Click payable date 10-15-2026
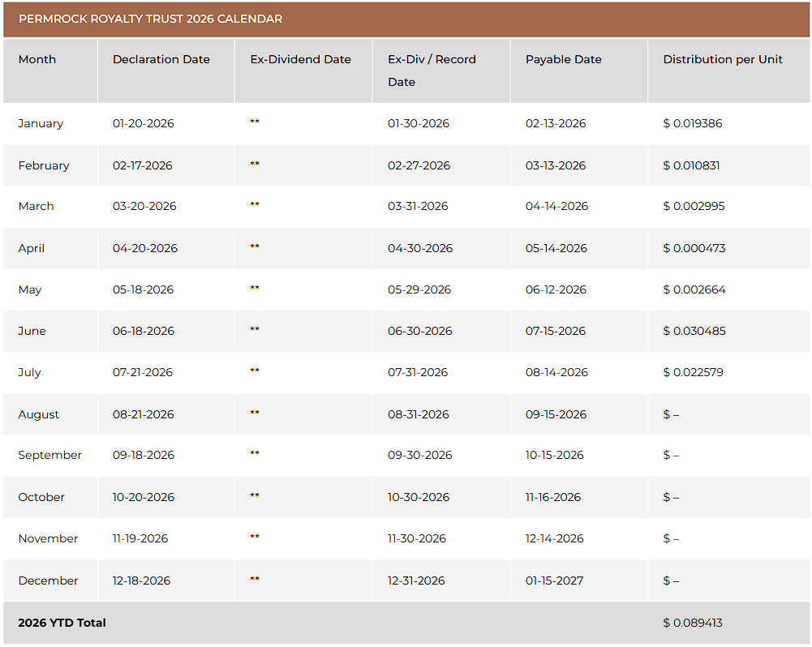The width and height of the screenshot is (812, 647). (555, 456)
